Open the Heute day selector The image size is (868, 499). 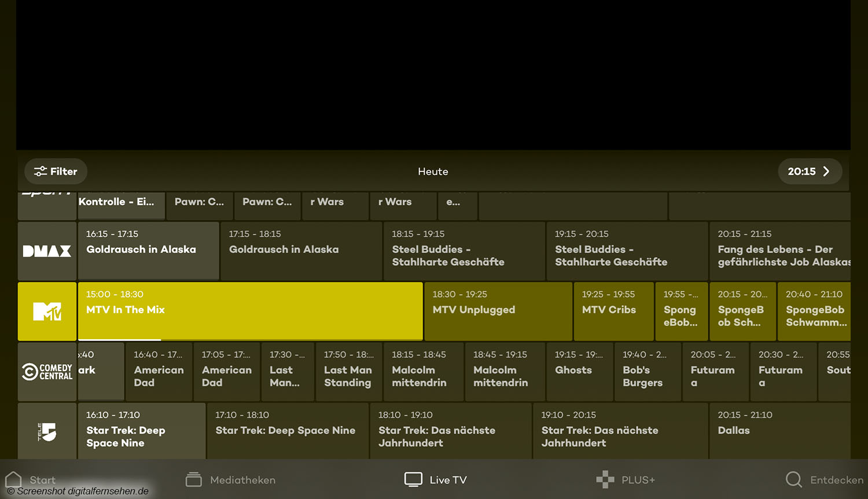pyautogui.click(x=433, y=171)
